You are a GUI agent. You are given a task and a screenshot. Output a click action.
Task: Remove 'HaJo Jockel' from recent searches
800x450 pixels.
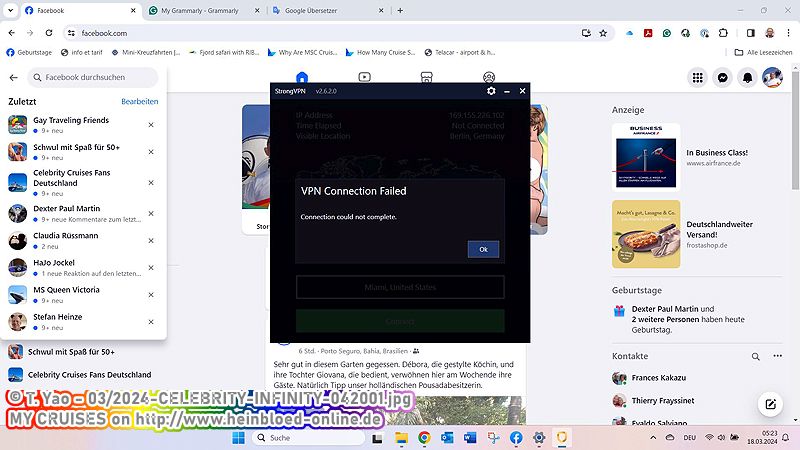151,267
